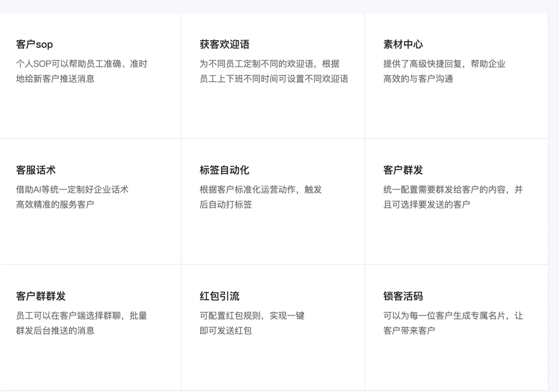Click the 标签自动化 description text
This screenshot has width=559, height=392.
260,197
